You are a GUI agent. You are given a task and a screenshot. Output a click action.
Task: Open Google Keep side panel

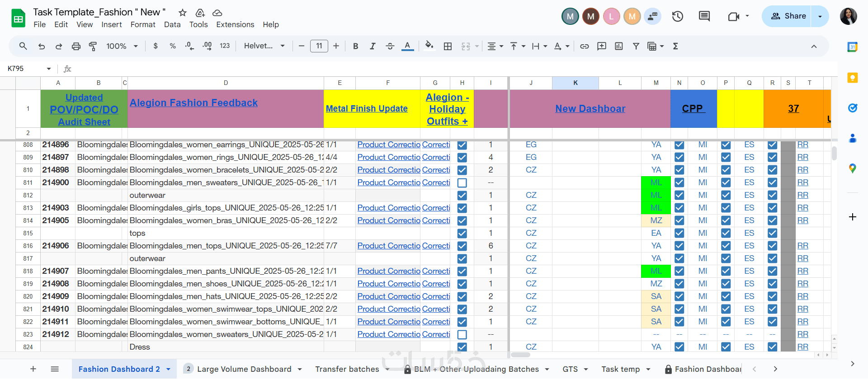(x=853, y=78)
